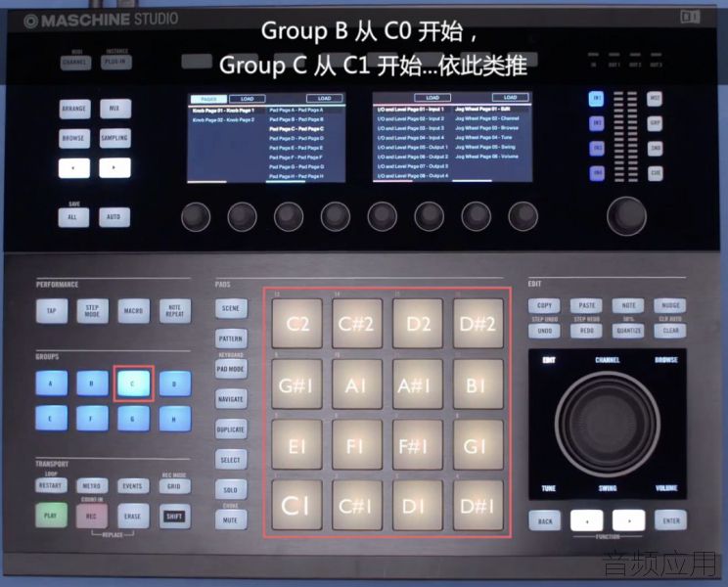728x587 pixels.
Task: Select Group H button
Action: (174, 418)
